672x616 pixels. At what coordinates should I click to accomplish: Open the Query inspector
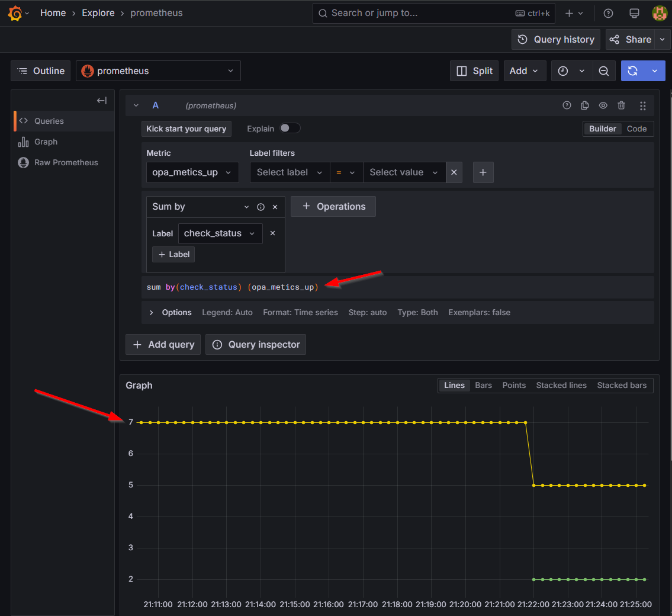tap(255, 344)
